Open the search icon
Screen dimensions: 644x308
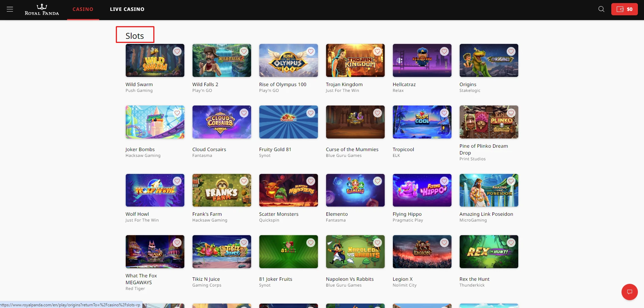coord(601,9)
